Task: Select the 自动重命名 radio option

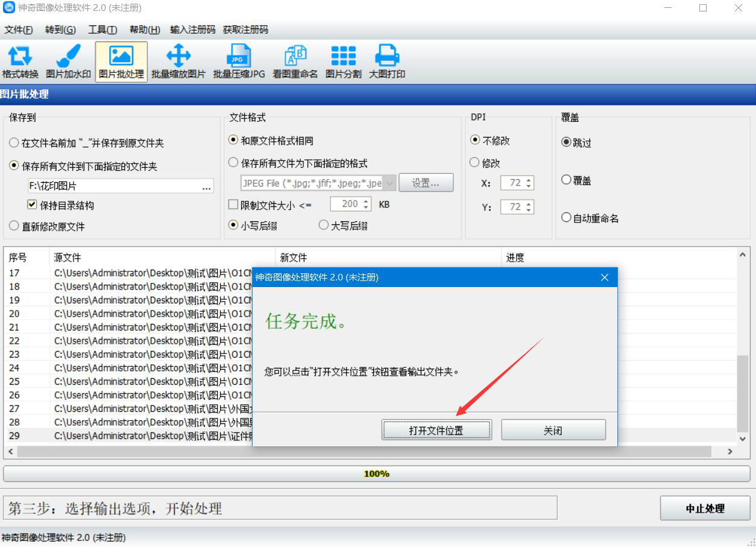Action: (x=566, y=218)
